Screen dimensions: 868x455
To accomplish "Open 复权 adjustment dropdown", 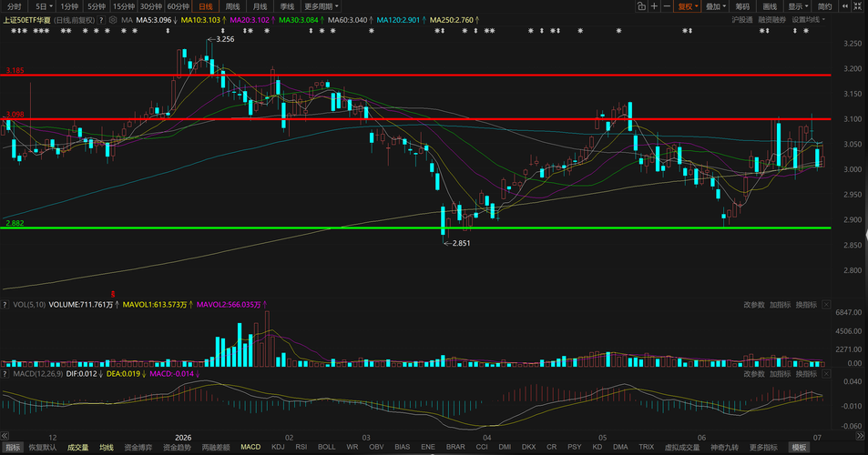I will [x=688, y=6].
